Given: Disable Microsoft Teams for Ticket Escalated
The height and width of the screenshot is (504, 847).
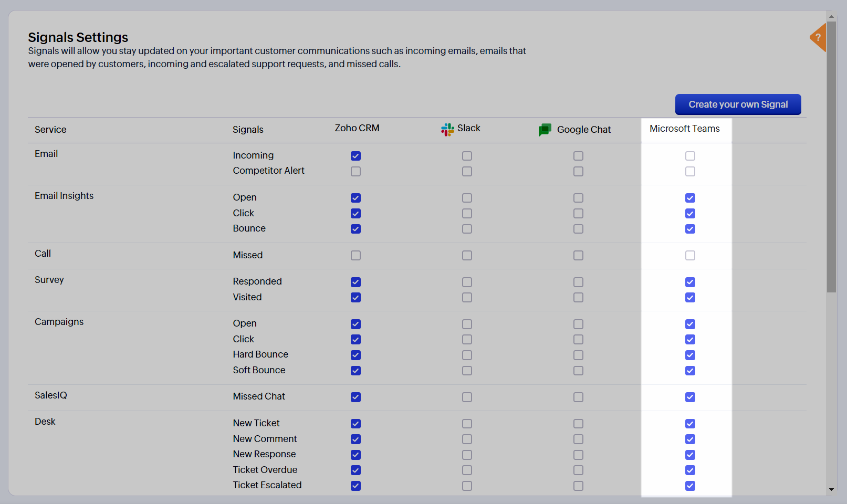Looking at the screenshot, I should pos(690,486).
